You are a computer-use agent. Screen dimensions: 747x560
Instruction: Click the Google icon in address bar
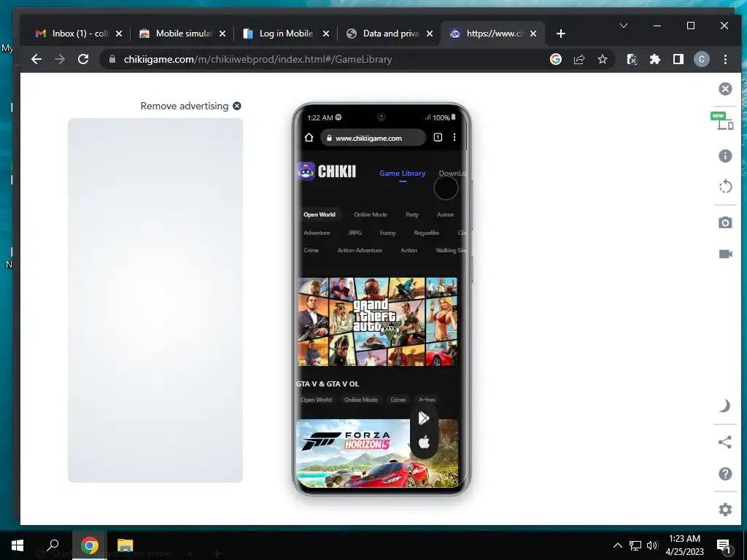(x=555, y=59)
